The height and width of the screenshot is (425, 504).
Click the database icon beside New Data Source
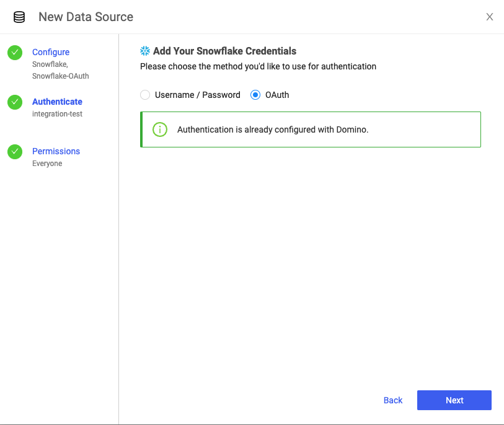pos(19,17)
